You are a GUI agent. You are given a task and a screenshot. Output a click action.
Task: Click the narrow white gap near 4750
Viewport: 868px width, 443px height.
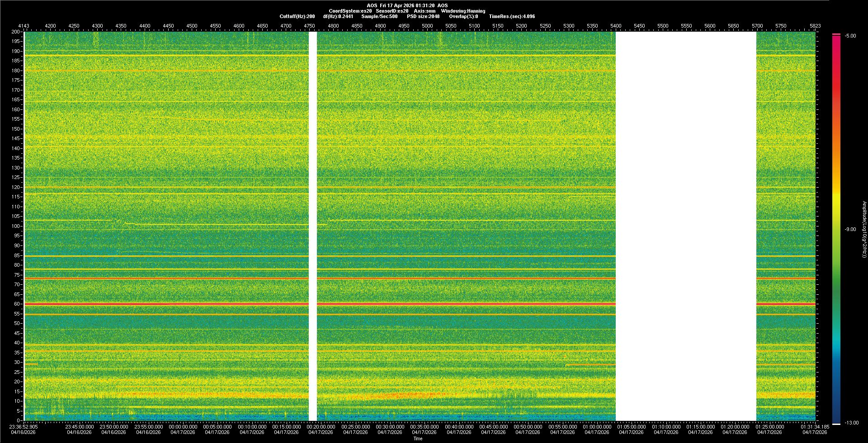pyautogui.click(x=312, y=226)
